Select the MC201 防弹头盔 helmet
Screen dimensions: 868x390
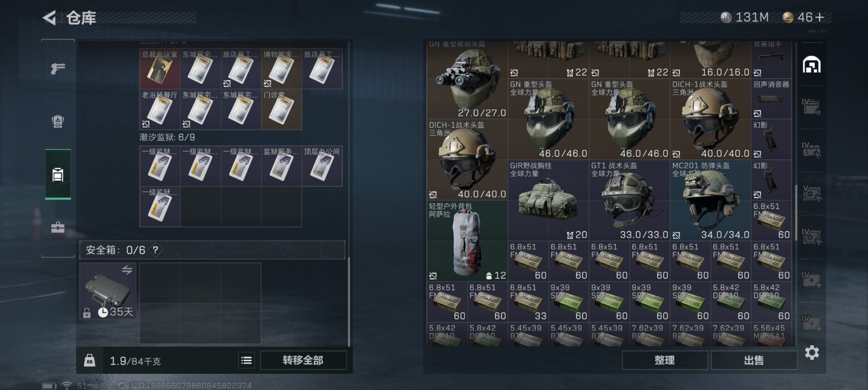tap(711, 200)
